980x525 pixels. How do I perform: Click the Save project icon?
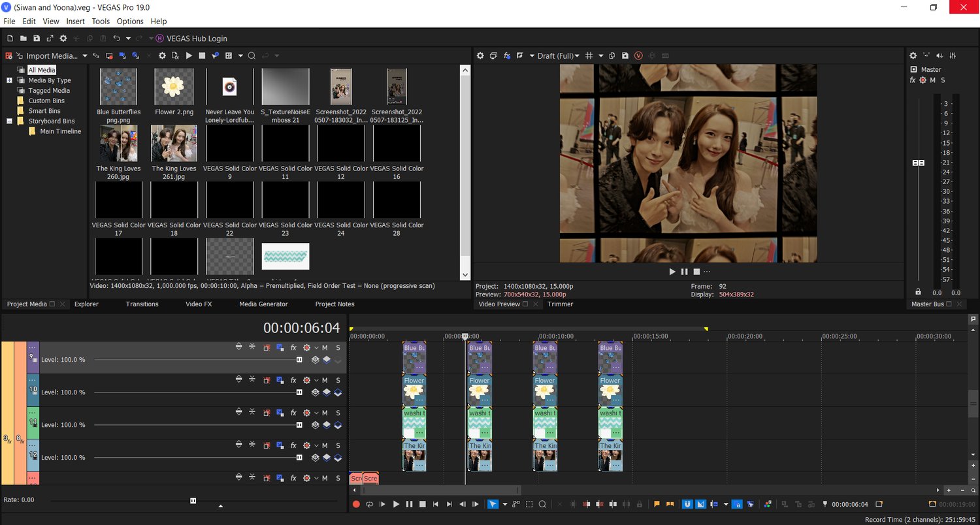click(37, 39)
